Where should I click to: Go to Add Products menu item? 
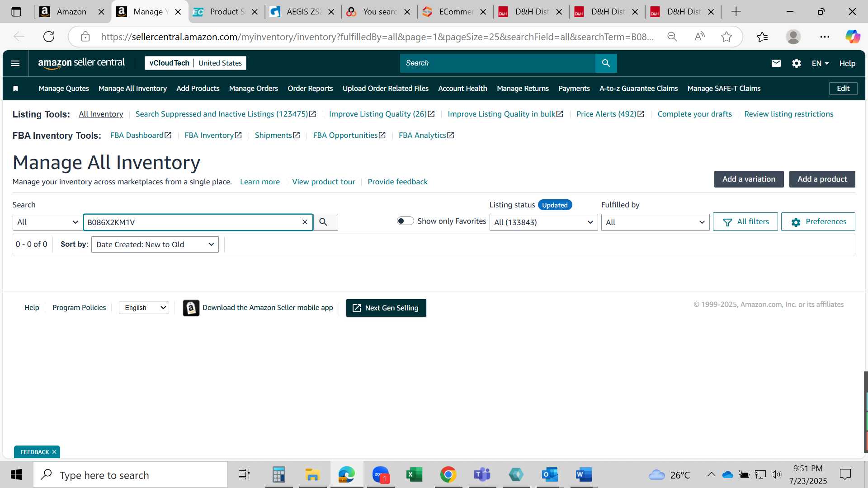click(198, 89)
